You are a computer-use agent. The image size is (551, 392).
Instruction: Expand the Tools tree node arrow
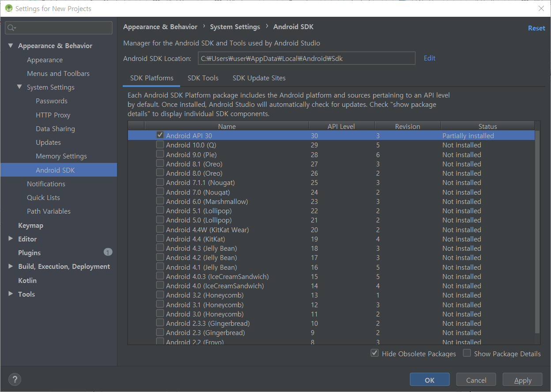11,294
